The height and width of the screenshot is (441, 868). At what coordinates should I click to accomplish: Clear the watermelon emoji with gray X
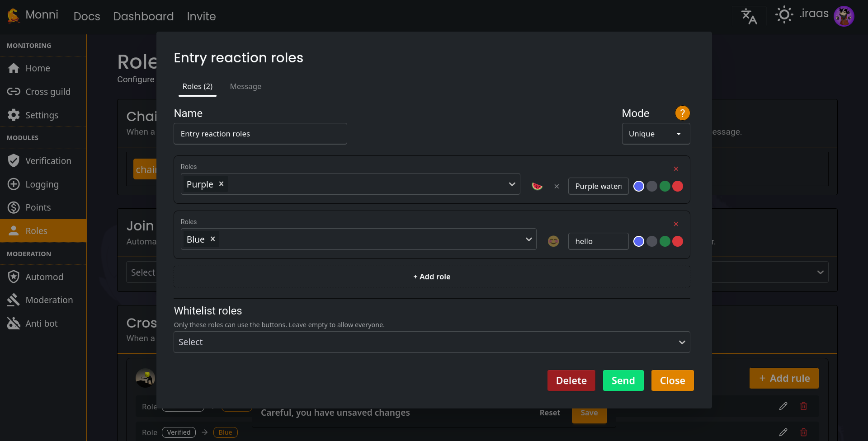coord(557,186)
